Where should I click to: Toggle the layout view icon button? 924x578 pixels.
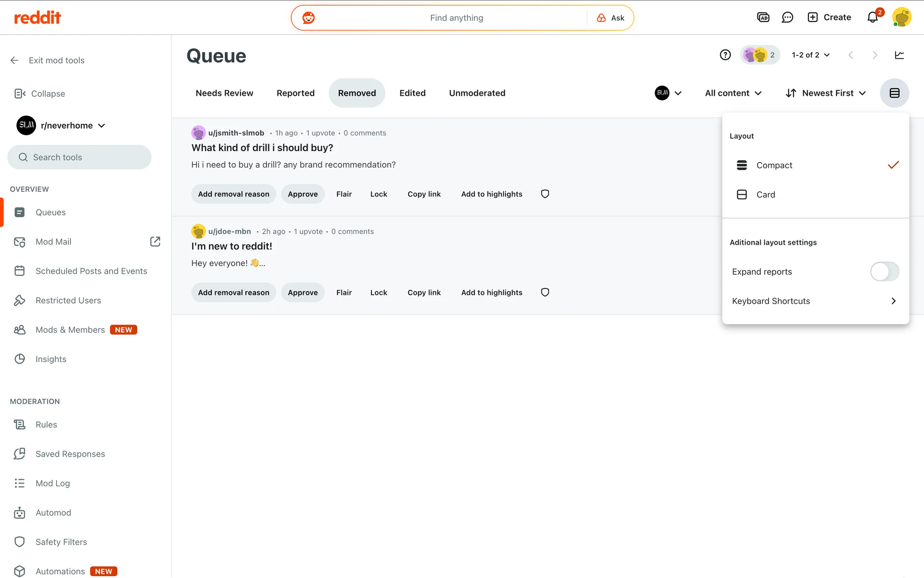(x=894, y=93)
